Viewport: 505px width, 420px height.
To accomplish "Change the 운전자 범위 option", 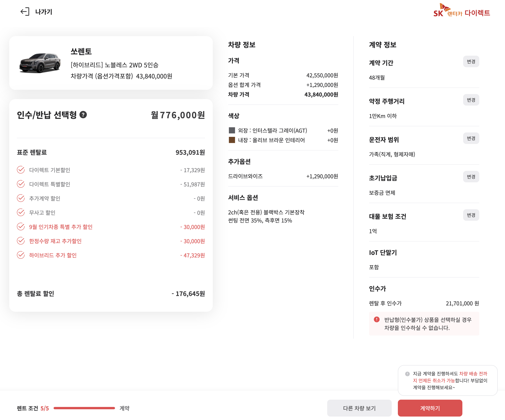I will pos(471,138).
